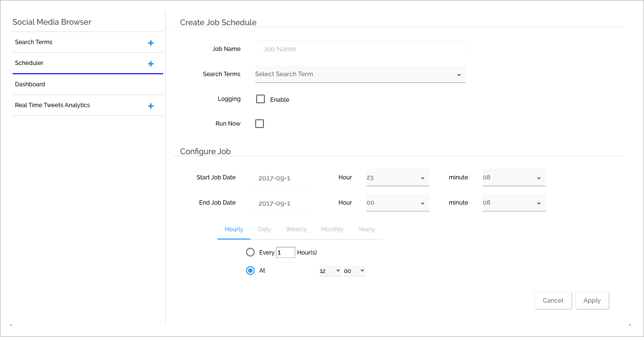Select the At radio button
Viewport: 644px width, 337px height.
point(250,271)
